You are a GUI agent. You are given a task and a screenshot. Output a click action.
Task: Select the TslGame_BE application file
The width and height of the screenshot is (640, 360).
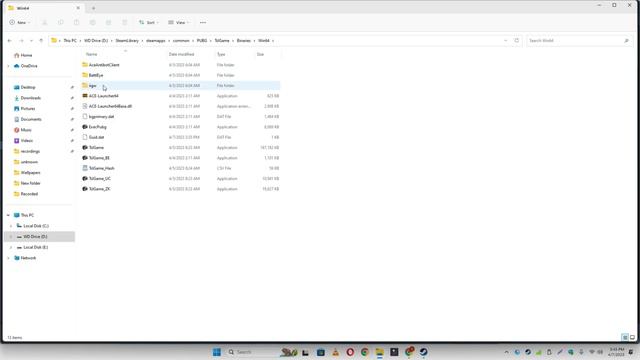point(99,158)
